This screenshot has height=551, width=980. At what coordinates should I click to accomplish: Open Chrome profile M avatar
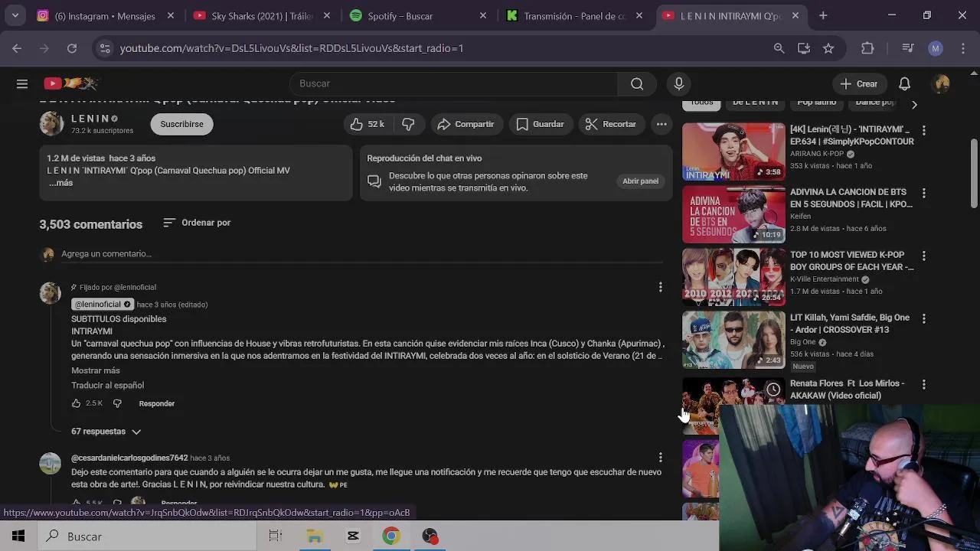(935, 48)
